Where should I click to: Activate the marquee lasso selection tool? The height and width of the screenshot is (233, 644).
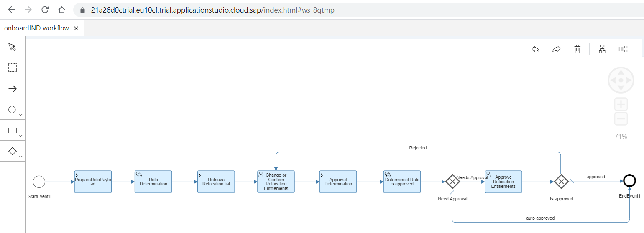[x=13, y=68]
